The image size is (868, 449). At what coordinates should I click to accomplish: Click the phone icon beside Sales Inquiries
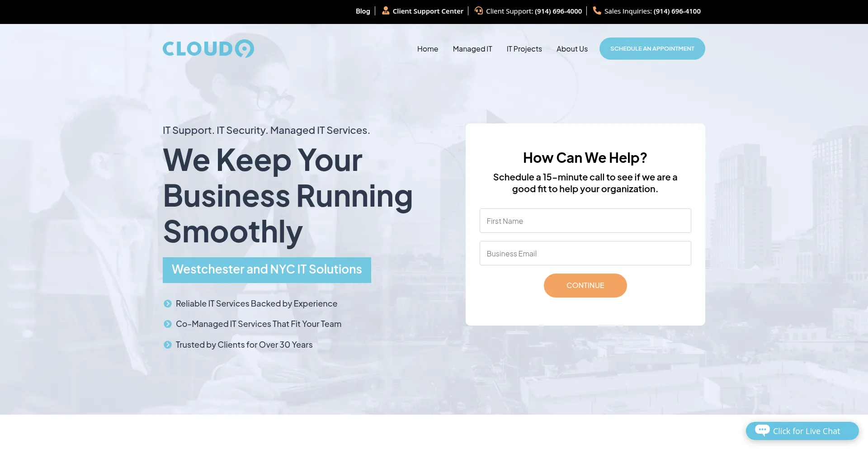click(x=597, y=10)
